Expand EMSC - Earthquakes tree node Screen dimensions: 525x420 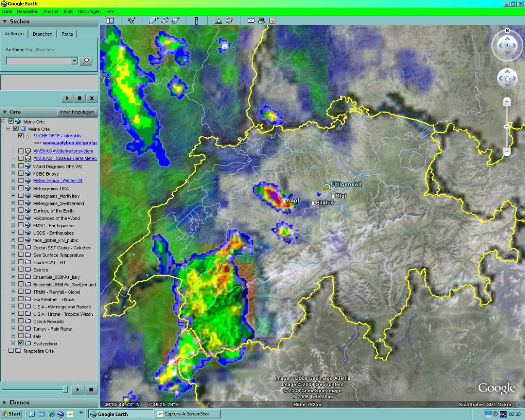13,225
